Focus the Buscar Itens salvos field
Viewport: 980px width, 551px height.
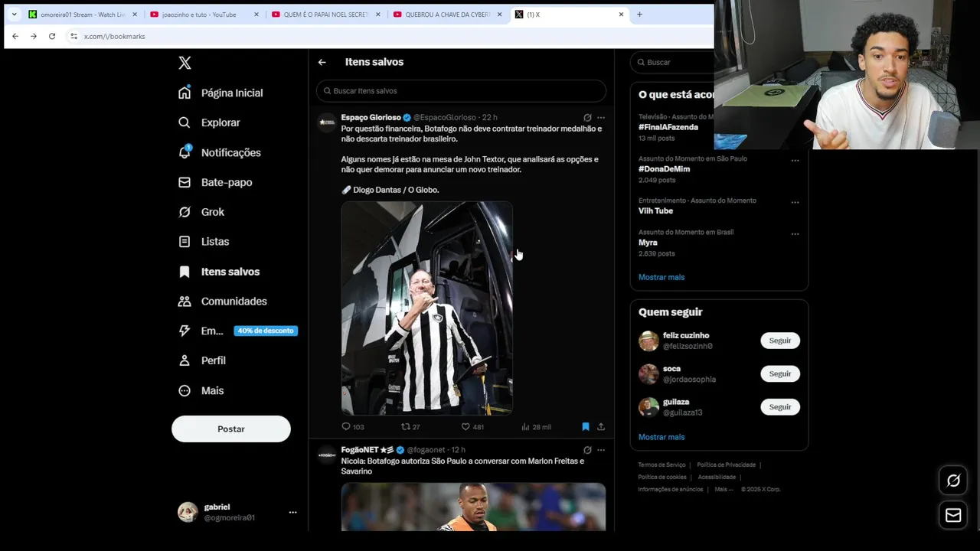coord(461,90)
